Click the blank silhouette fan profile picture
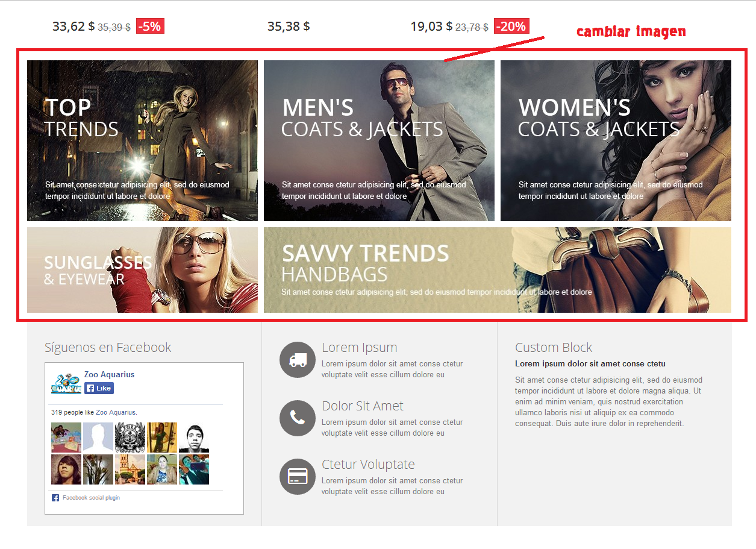756x549 pixels. tap(98, 438)
